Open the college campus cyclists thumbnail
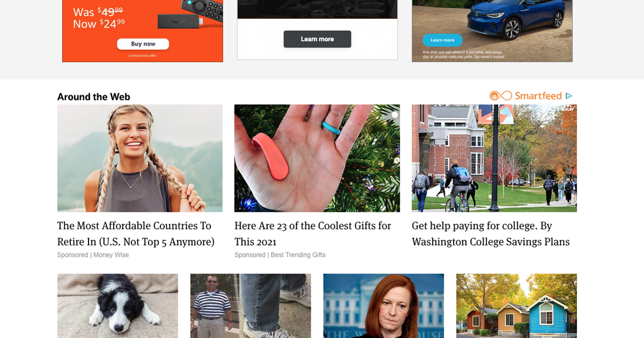 tap(494, 158)
